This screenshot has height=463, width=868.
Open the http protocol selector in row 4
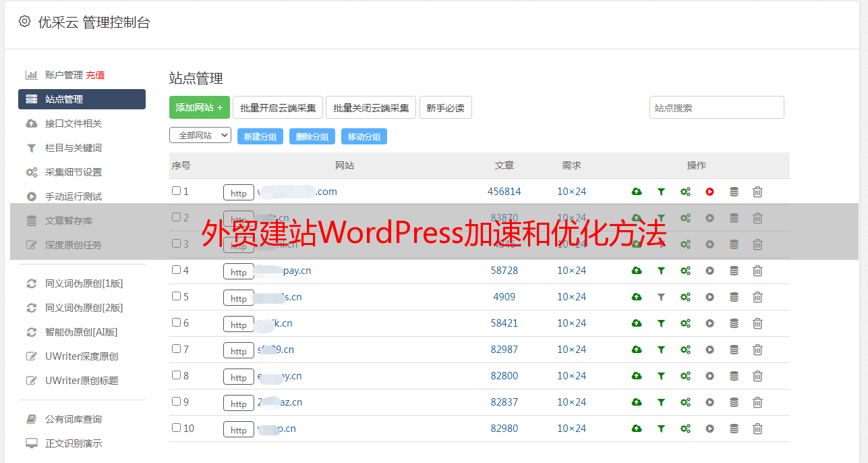click(x=239, y=271)
